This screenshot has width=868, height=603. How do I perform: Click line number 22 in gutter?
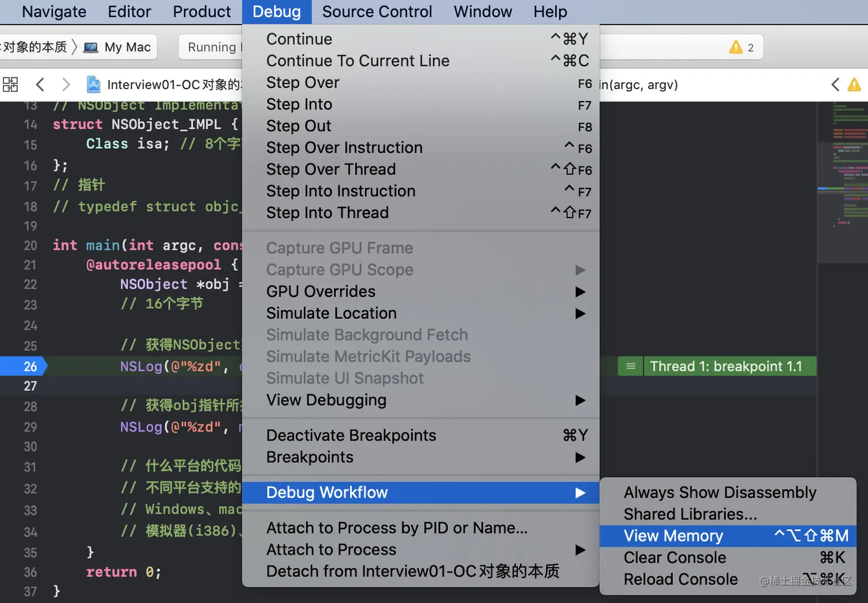point(30,285)
